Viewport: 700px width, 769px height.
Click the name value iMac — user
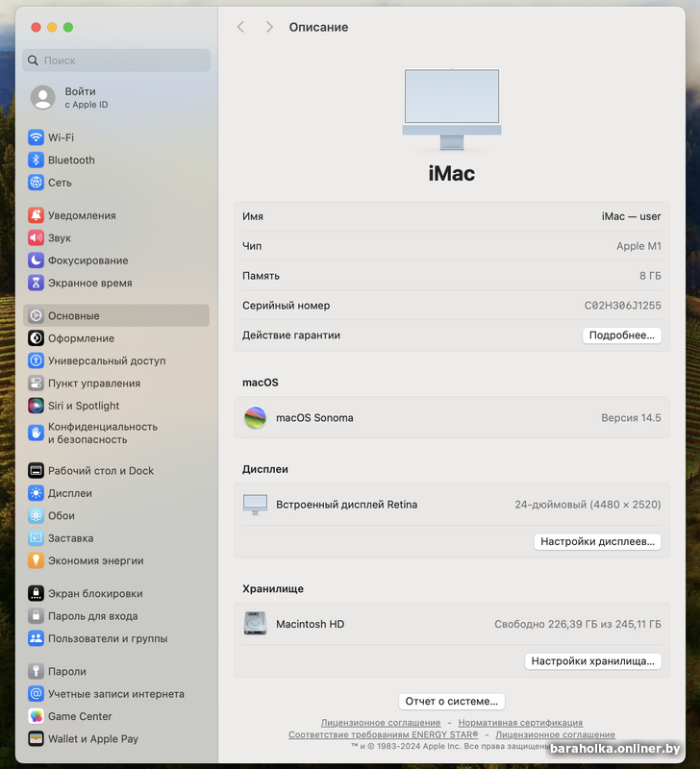632,216
